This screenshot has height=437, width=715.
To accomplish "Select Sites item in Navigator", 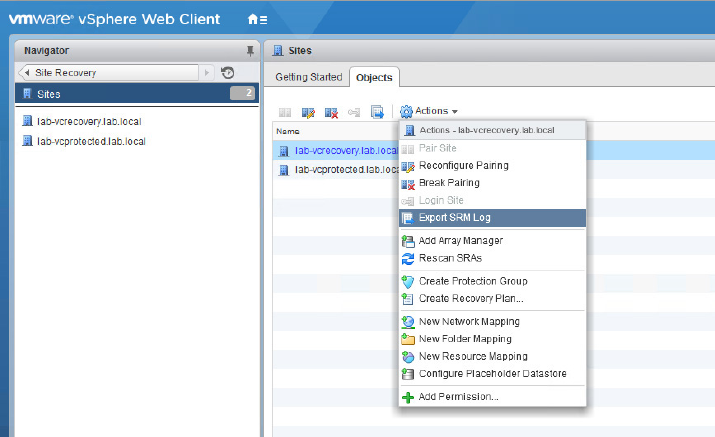I will [48, 94].
